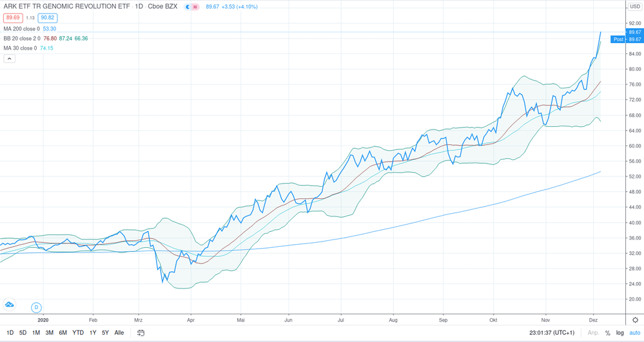Select the 'MA 200 close 0' legend
The image size is (644, 342).
tap(22, 29)
